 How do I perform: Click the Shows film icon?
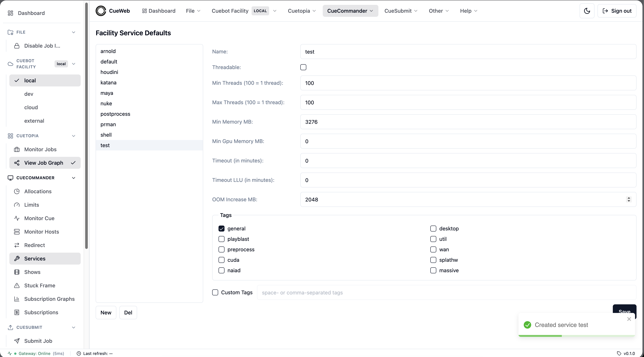(17, 272)
